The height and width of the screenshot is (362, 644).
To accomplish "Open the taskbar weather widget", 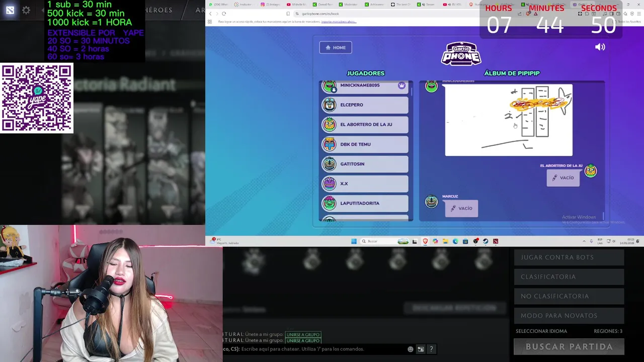I will [225, 241].
